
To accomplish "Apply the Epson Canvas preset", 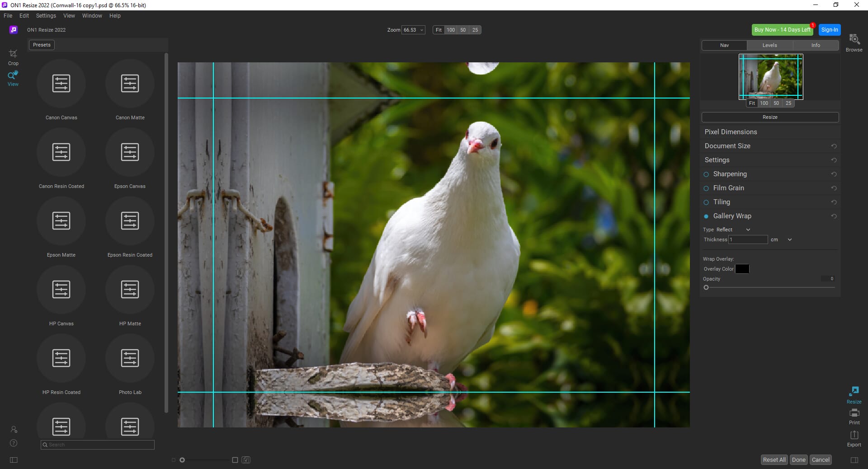I will point(130,152).
